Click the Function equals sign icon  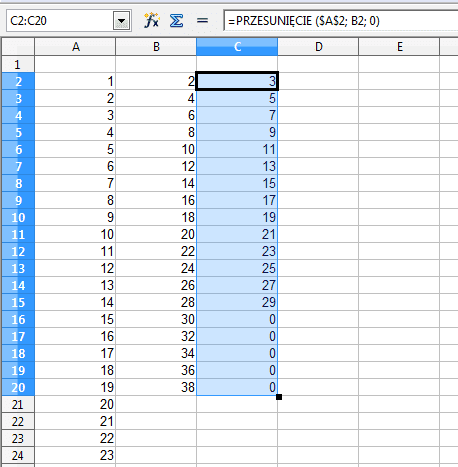(202, 21)
